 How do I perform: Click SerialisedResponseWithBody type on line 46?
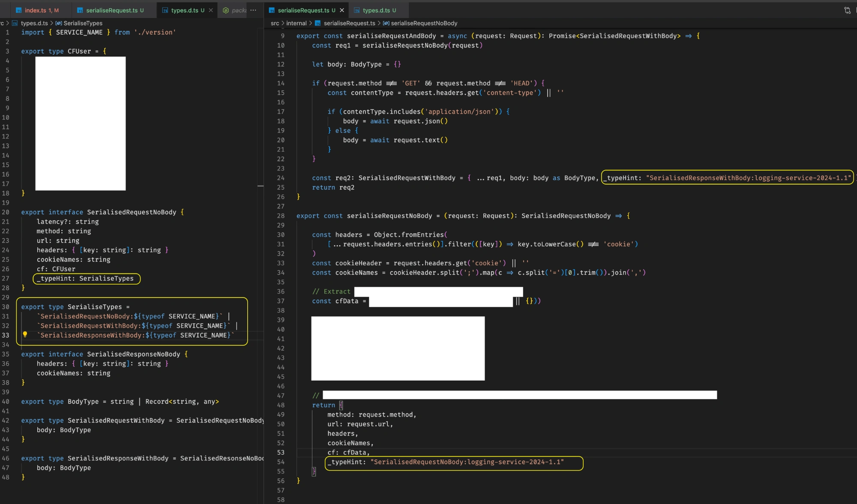click(x=118, y=459)
